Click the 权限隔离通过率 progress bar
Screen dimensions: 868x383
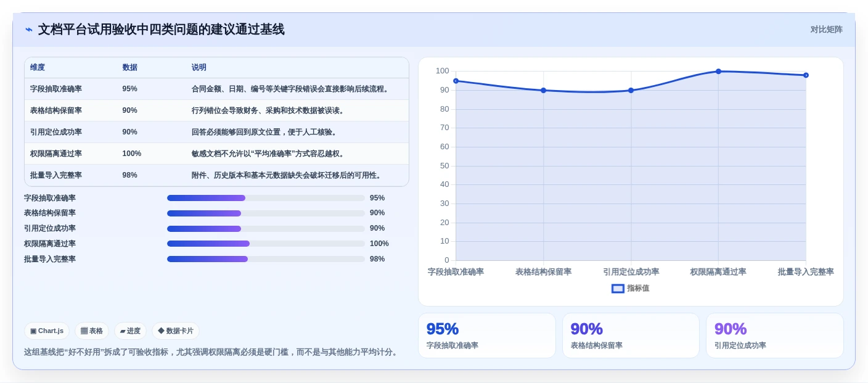pos(266,244)
